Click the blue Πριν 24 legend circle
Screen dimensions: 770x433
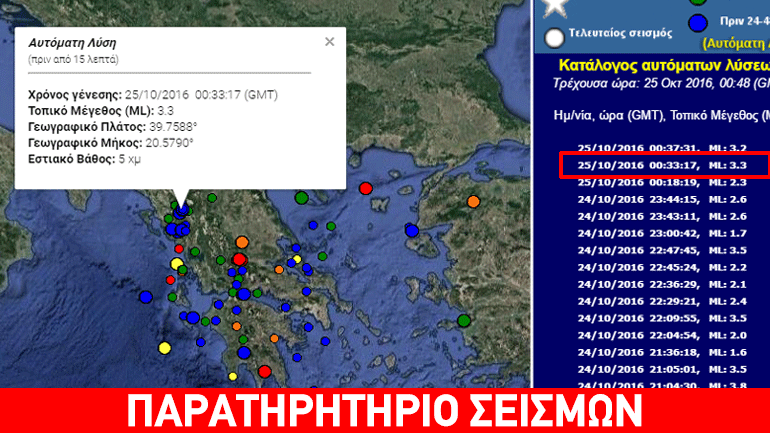coord(698,23)
